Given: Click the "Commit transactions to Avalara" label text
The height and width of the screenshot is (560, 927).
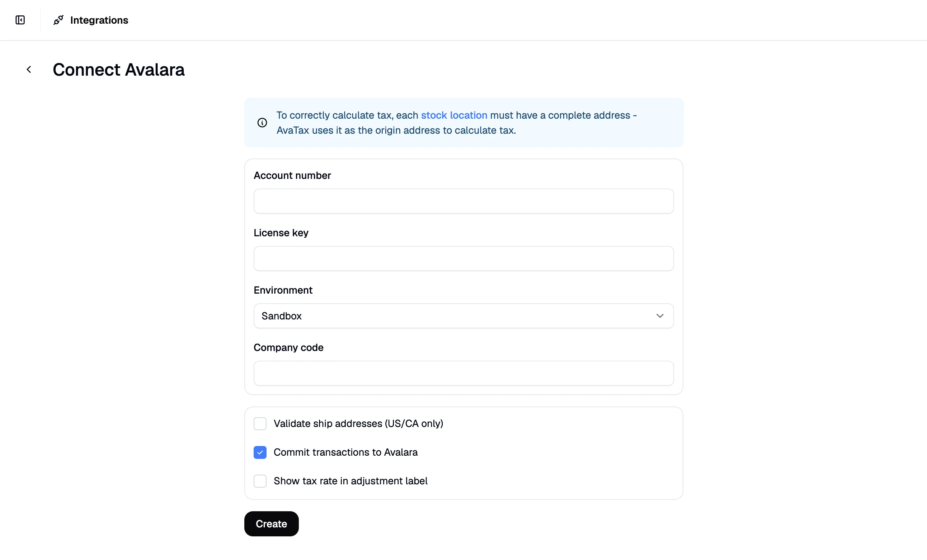Looking at the screenshot, I should pos(345,452).
